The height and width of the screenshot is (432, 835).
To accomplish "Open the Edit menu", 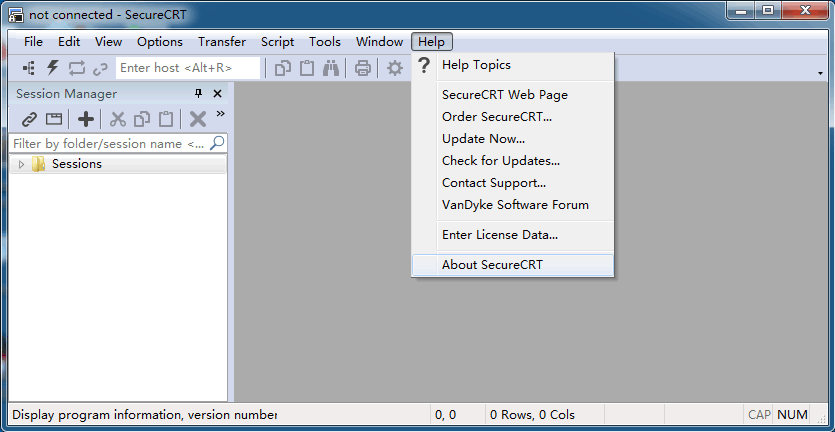I will click(69, 42).
